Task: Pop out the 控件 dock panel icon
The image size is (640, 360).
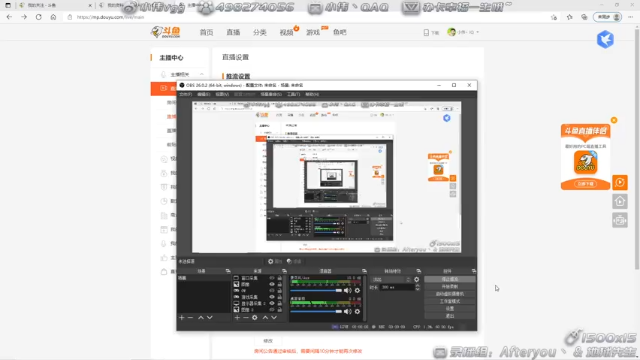Action: [x=473, y=271]
